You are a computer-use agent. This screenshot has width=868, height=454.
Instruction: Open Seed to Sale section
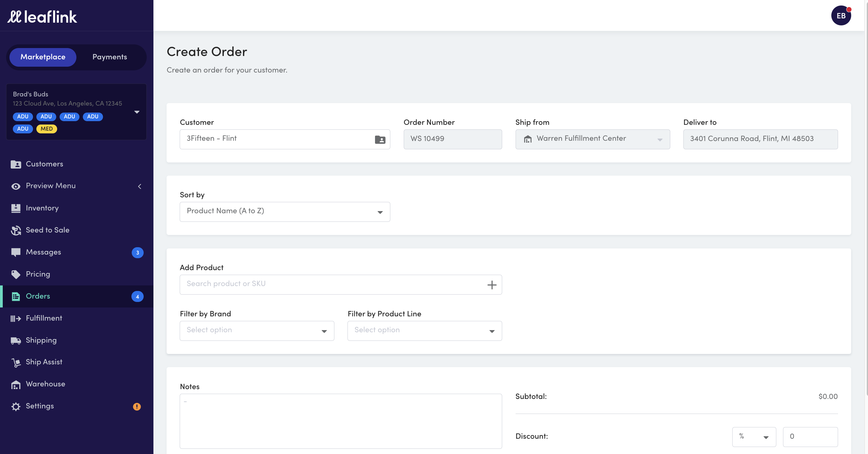(x=76, y=230)
